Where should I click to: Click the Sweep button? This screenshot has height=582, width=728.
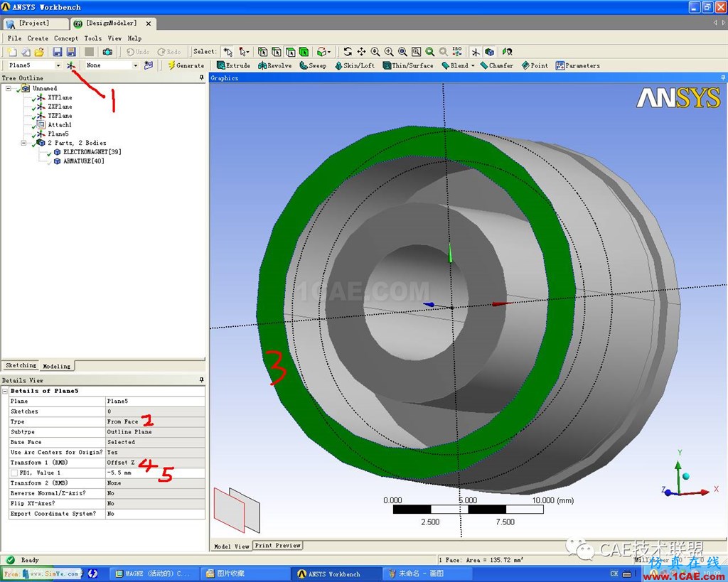(x=313, y=65)
